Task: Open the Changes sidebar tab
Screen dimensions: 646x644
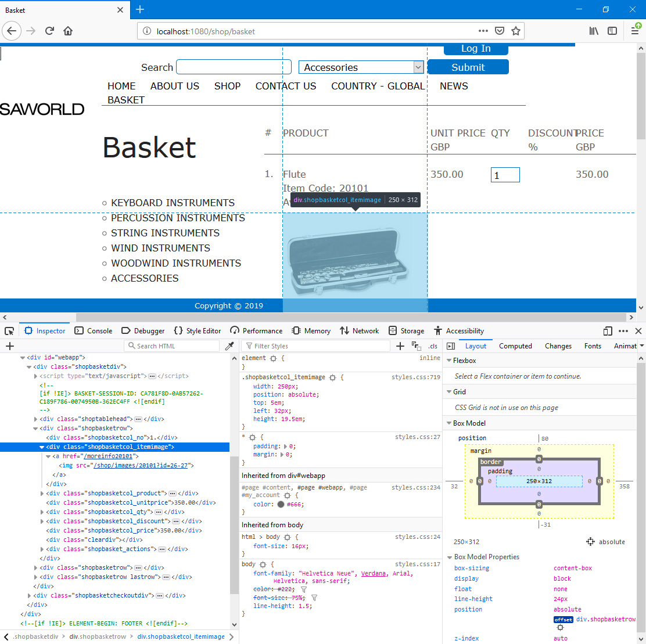Action: click(558, 346)
